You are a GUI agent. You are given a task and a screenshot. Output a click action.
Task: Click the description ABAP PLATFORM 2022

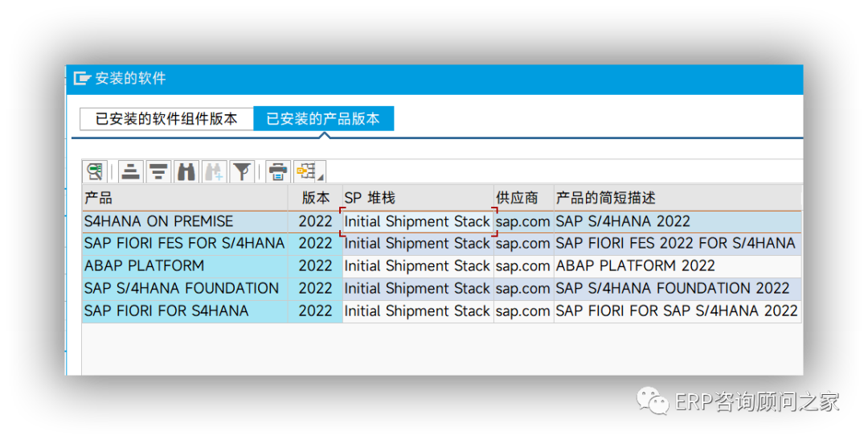(x=678, y=266)
